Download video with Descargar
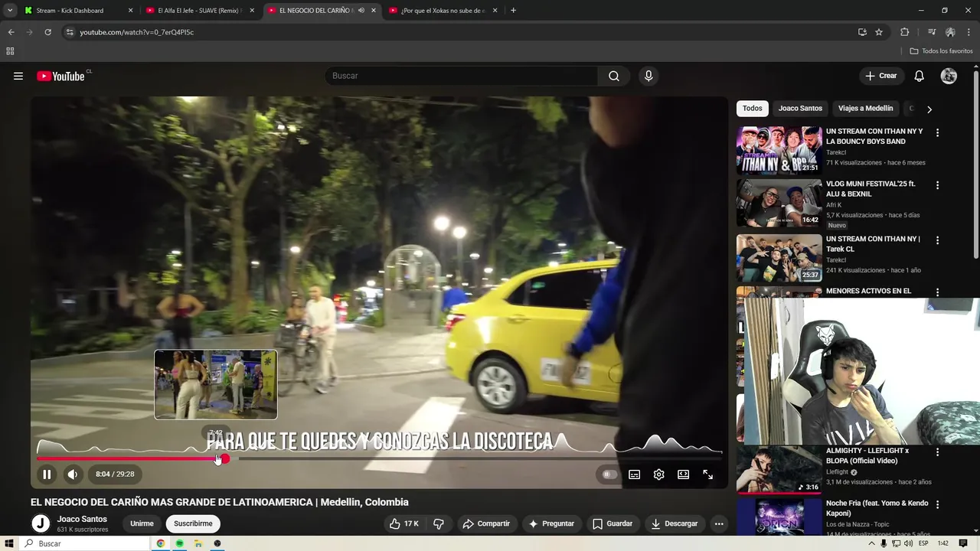980x551 pixels. (x=675, y=523)
